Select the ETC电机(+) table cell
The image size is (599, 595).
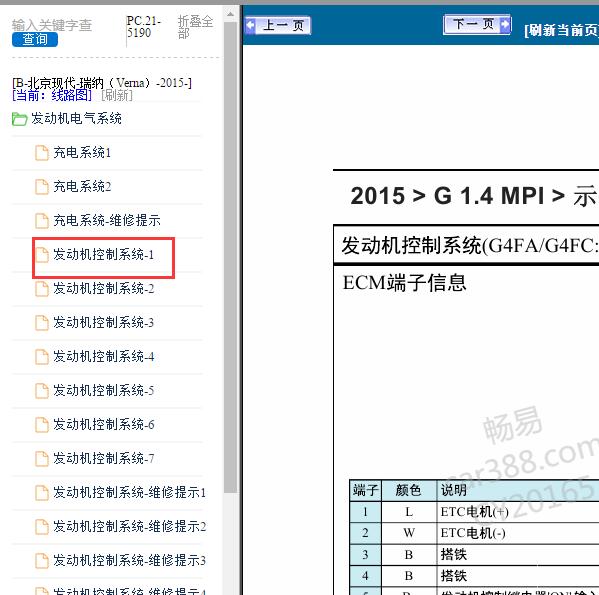[x=518, y=512]
